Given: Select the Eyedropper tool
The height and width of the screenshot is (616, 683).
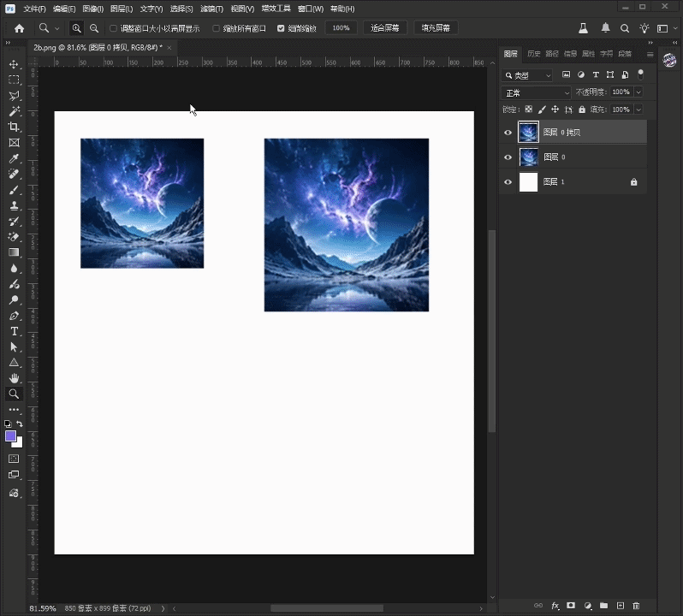Looking at the screenshot, I should click(14, 158).
